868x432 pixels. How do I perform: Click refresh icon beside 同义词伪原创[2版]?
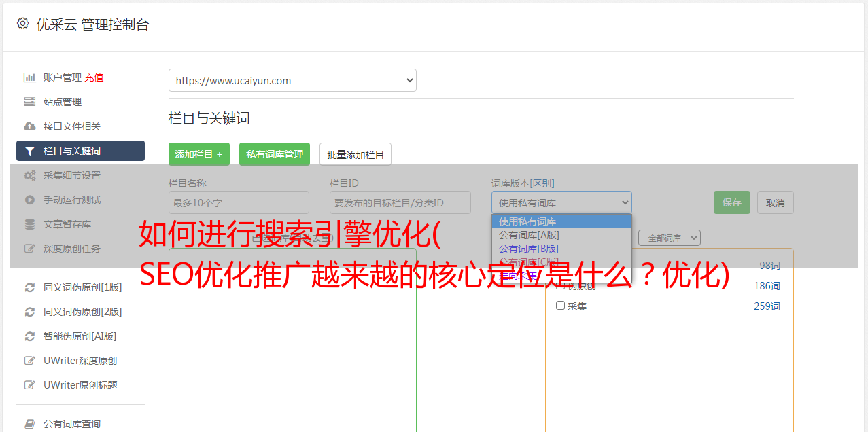tap(30, 312)
